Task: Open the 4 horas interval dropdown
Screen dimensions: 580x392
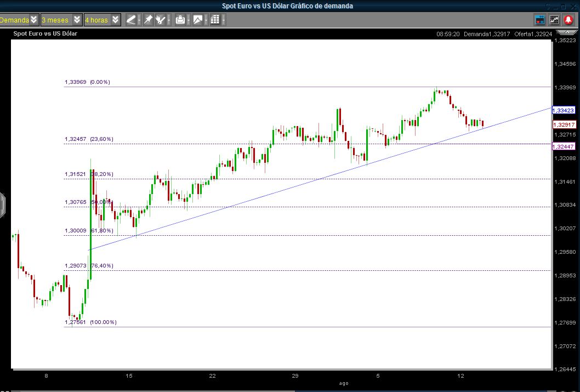Action: coord(103,20)
